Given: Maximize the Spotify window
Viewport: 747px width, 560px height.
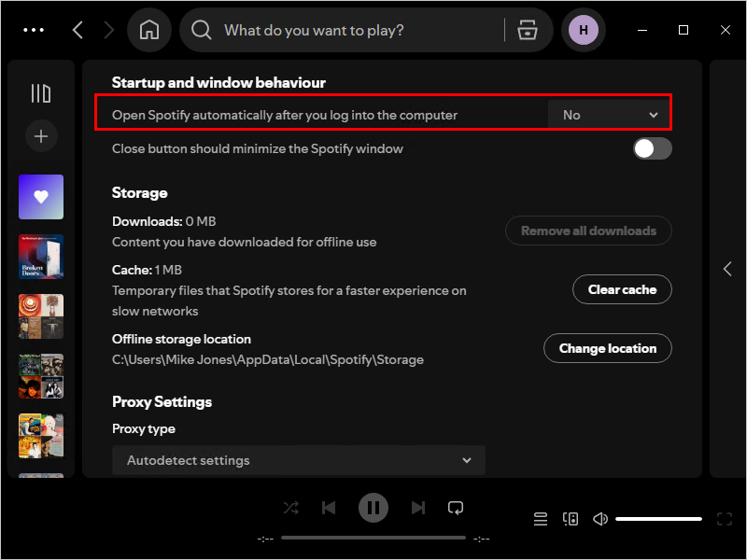Looking at the screenshot, I should 684,30.
